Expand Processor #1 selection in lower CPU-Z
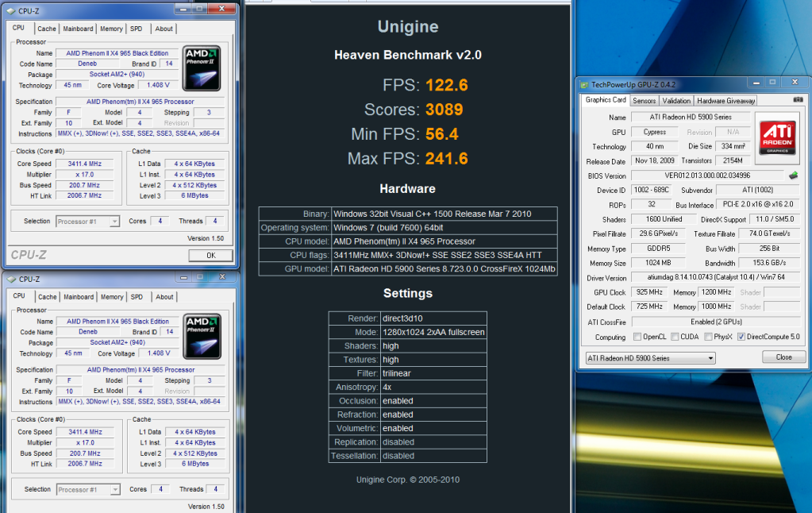Viewport: 812px width, 513px height. click(x=87, y=489)
